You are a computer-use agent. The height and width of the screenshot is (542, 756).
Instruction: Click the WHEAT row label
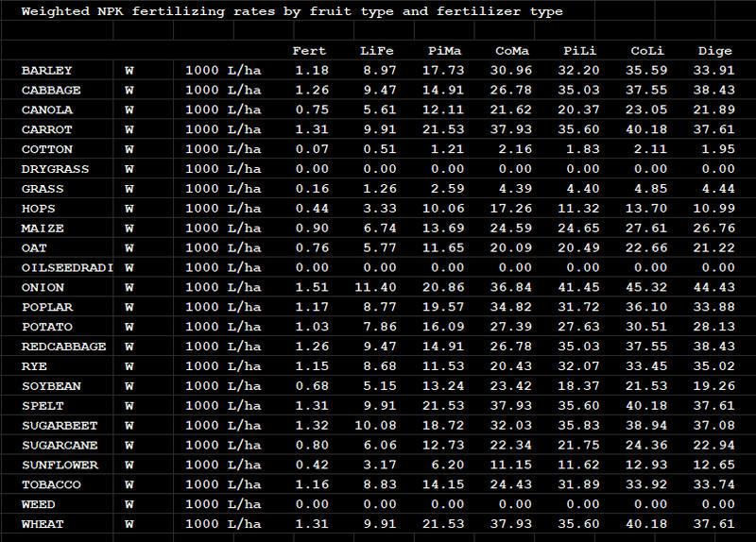43,523
